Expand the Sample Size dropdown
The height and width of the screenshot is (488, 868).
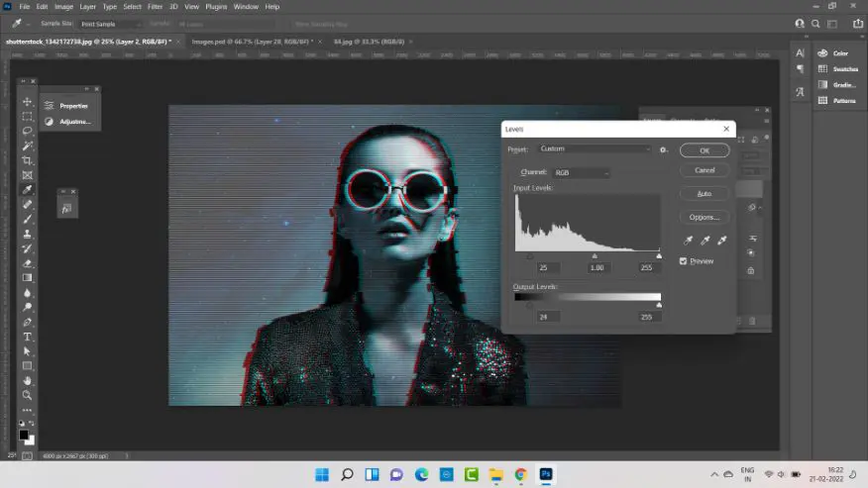point(111,23)
